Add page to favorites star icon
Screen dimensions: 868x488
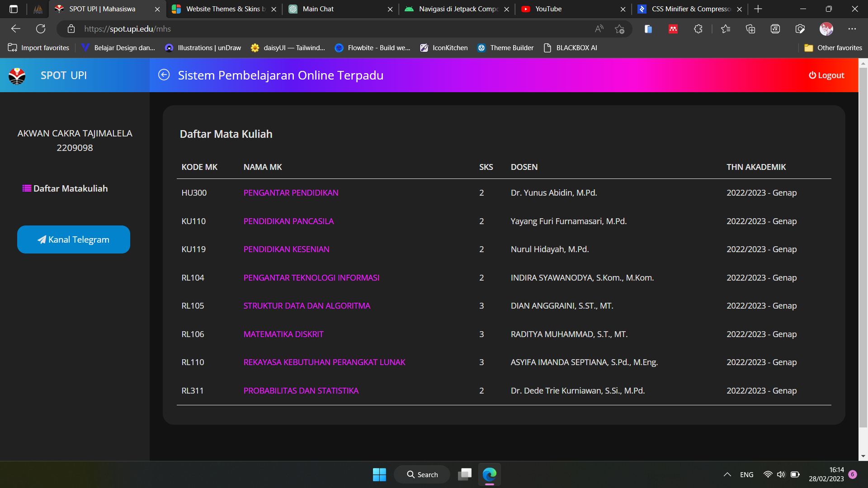pyautogui.click(x=619, y=29)
